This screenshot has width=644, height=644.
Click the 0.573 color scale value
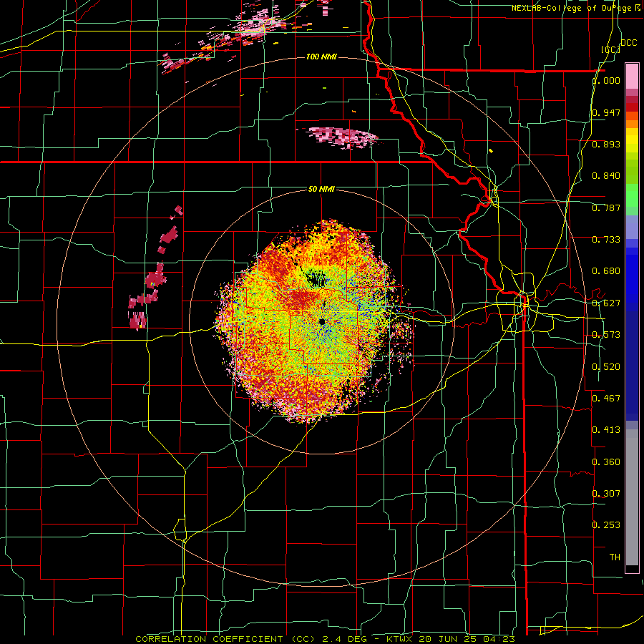pos(606,335)
